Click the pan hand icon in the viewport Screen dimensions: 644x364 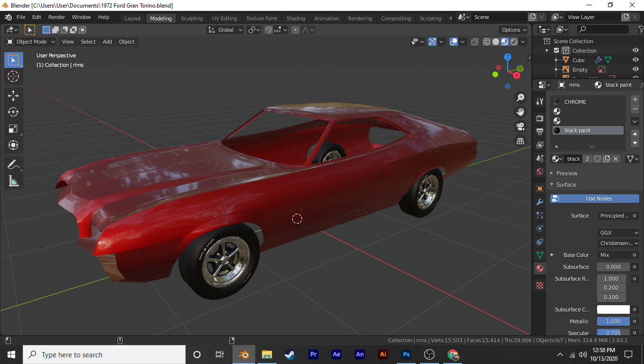(520, 112)
